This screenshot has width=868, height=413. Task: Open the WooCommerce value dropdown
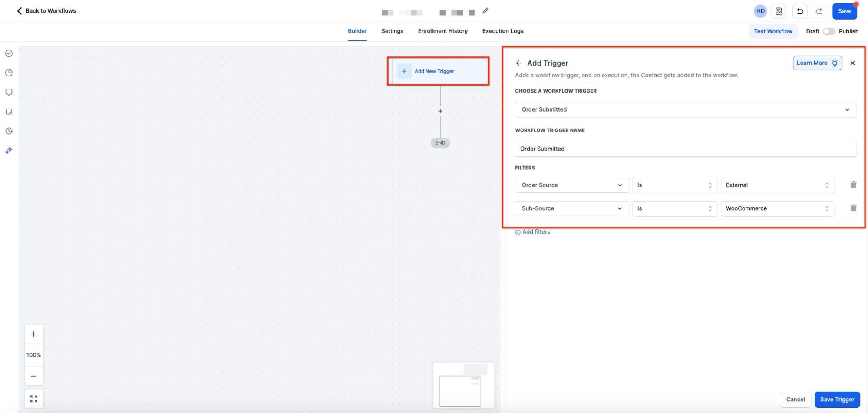(x=777, y=208)
